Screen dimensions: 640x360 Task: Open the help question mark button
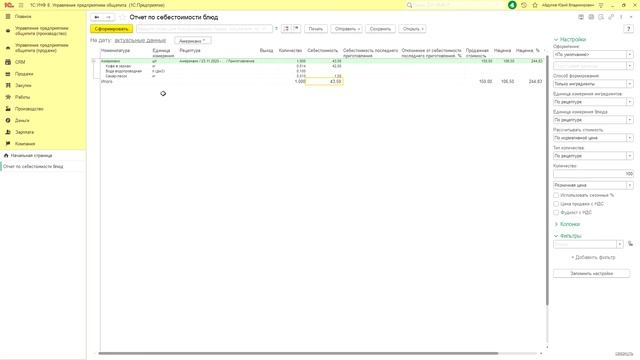(629, 29)
